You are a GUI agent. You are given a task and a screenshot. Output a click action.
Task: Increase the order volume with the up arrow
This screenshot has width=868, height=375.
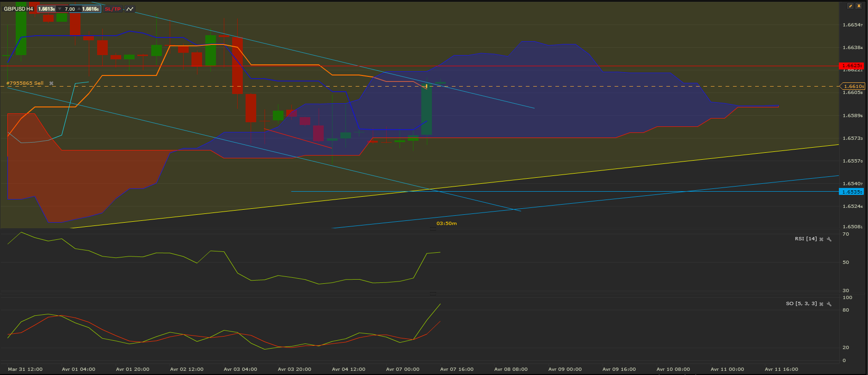coord(78,9)
